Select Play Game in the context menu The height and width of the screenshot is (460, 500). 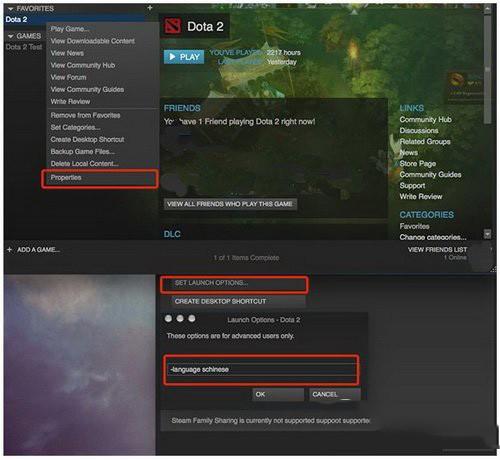click(x=70, y=29)
